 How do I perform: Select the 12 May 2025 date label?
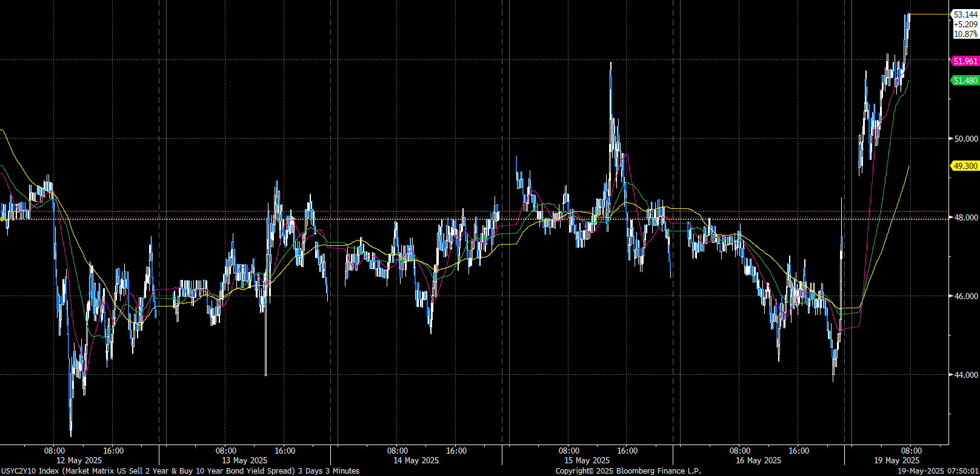pos(79,461)
